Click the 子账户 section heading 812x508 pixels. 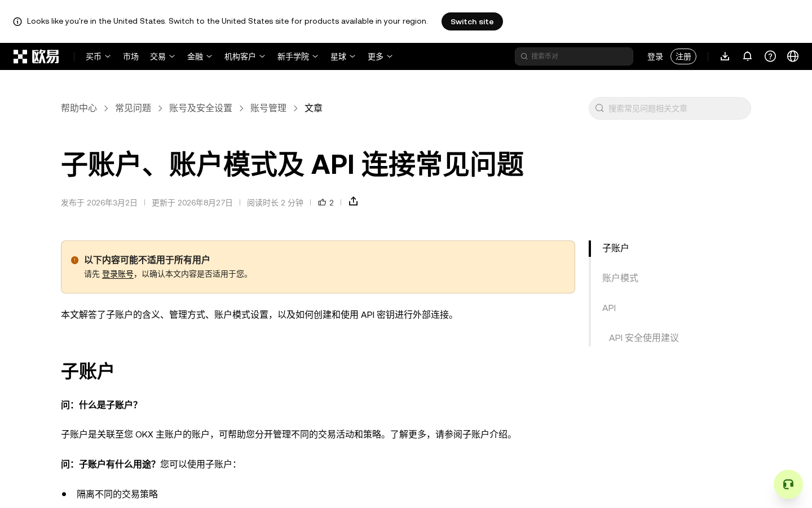(87, 371)
